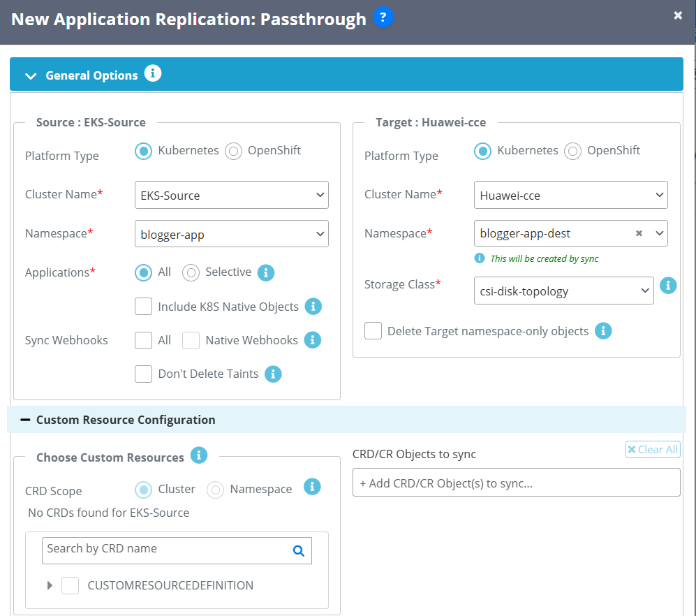
Task: Enable Include K8S Native Objects checkbox
Action: coord(143,307)
